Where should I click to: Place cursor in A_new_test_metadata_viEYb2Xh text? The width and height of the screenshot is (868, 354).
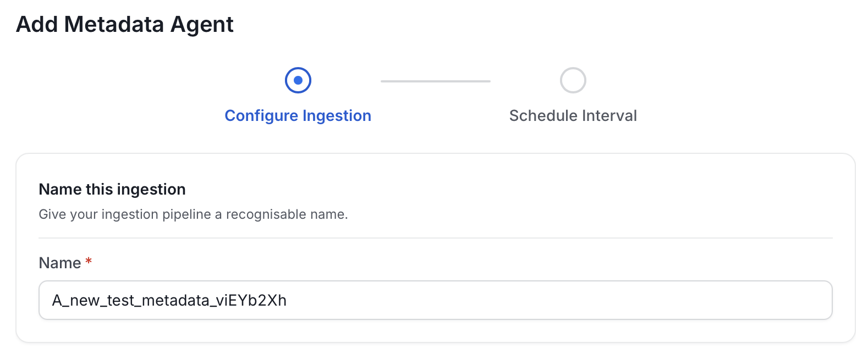pos(169,300)
